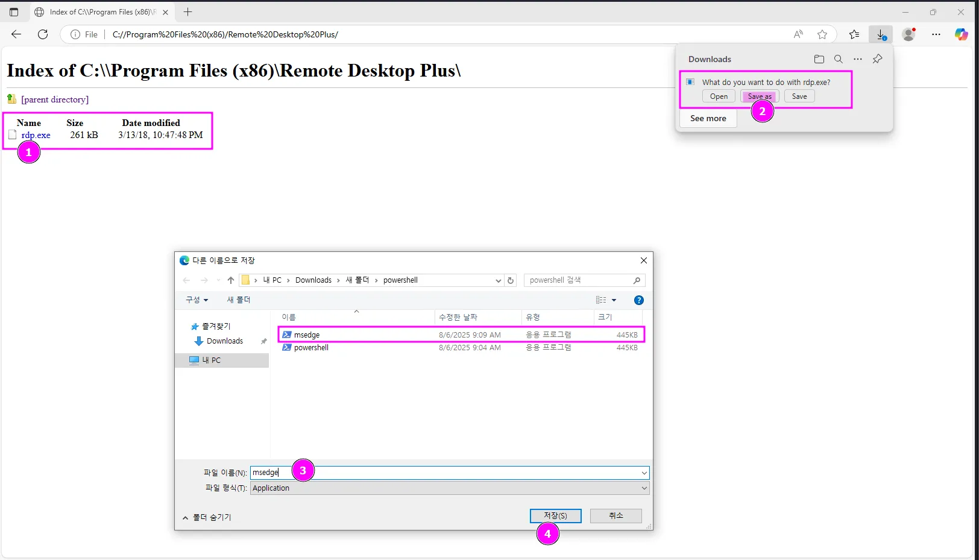
Task: Open view options dropdown arrow
Action: pyautogui.click(x=614, y=300)
